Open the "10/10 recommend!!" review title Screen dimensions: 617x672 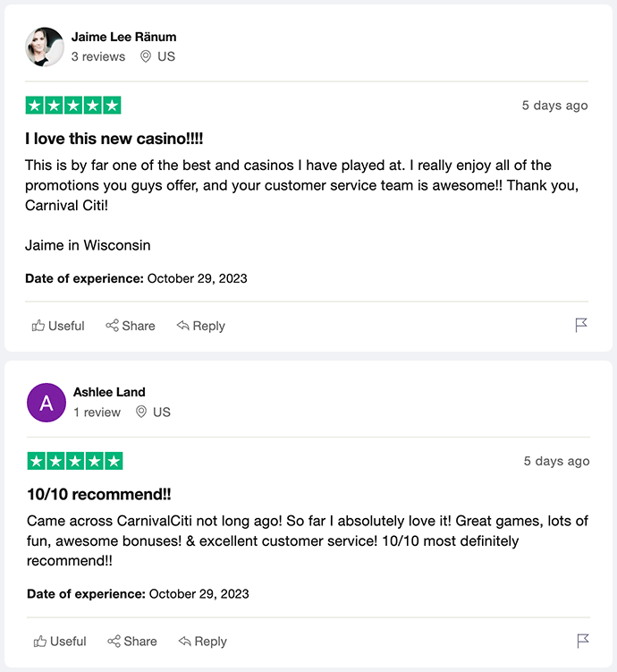point(99,494)
